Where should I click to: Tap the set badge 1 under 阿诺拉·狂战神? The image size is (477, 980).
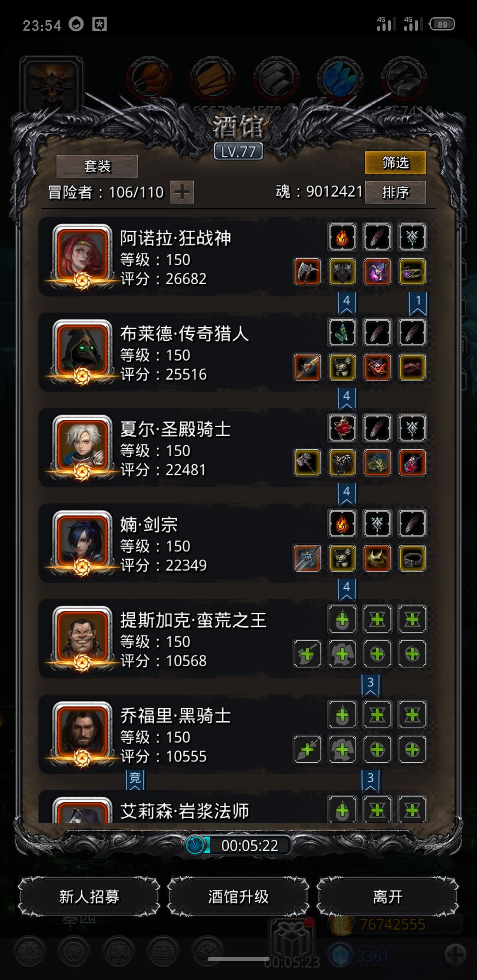tap(418, 304)
